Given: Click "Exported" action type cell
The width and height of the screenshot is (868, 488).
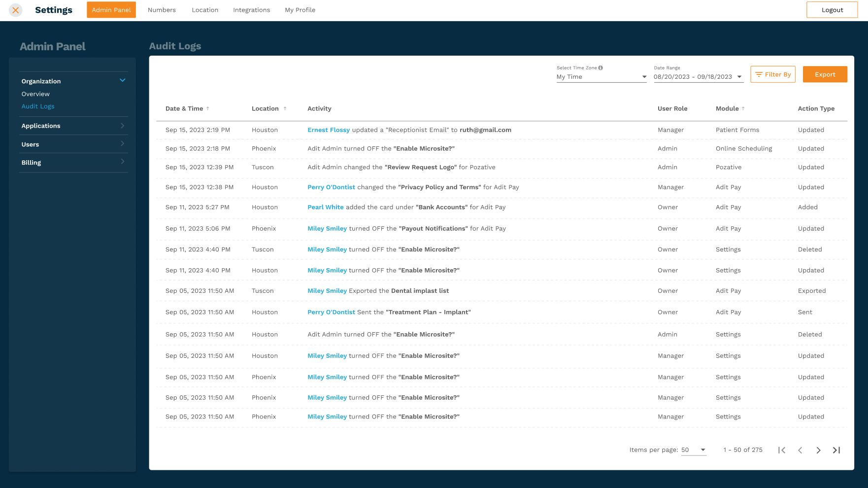Looking at the screenshot, I should 812,291.
